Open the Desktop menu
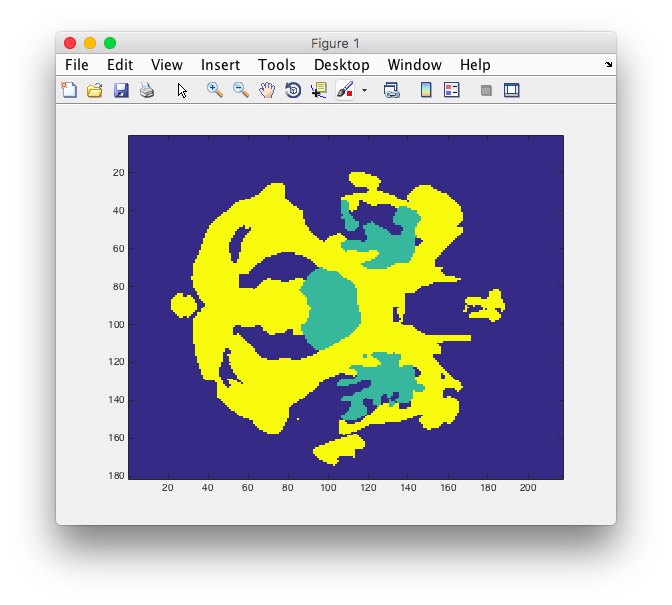The height and width of the screenshot is (605, 672). click(342, 65)
